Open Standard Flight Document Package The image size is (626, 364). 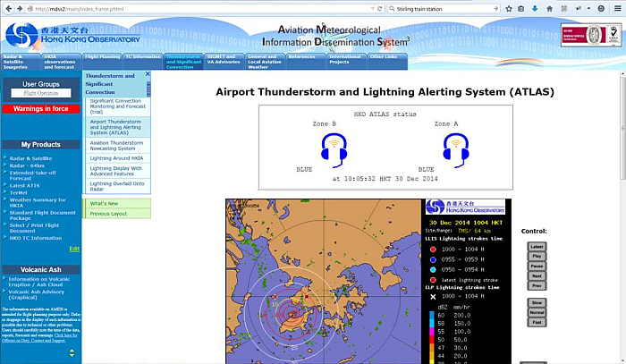(x=42, y=216)
